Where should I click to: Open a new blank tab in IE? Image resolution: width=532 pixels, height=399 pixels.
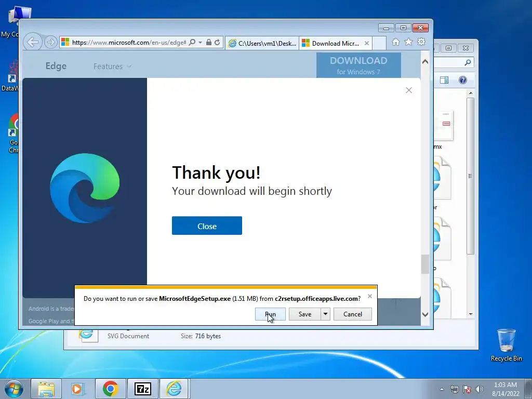[379, 43]
